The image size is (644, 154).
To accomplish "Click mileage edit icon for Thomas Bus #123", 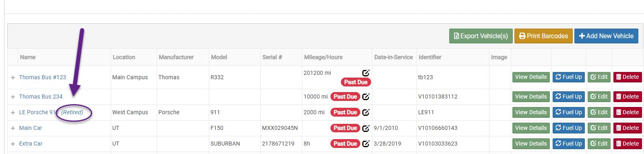I will coord(365,73).
